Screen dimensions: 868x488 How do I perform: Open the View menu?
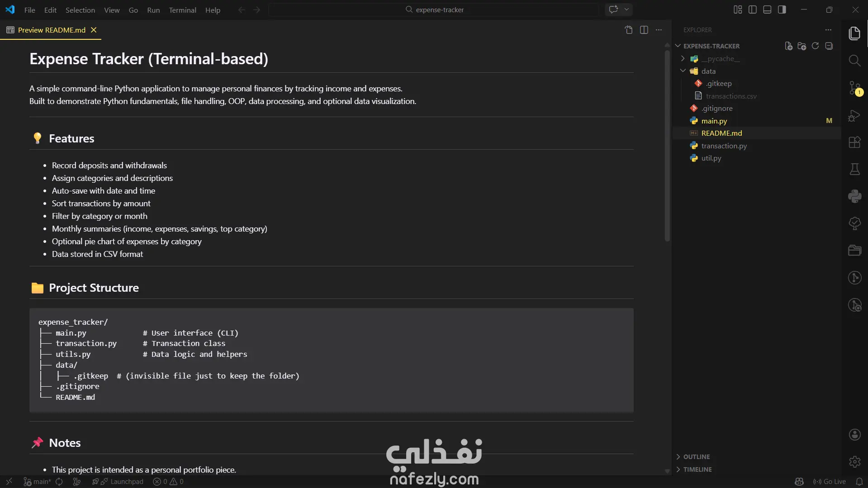click(x=112, y=10)
